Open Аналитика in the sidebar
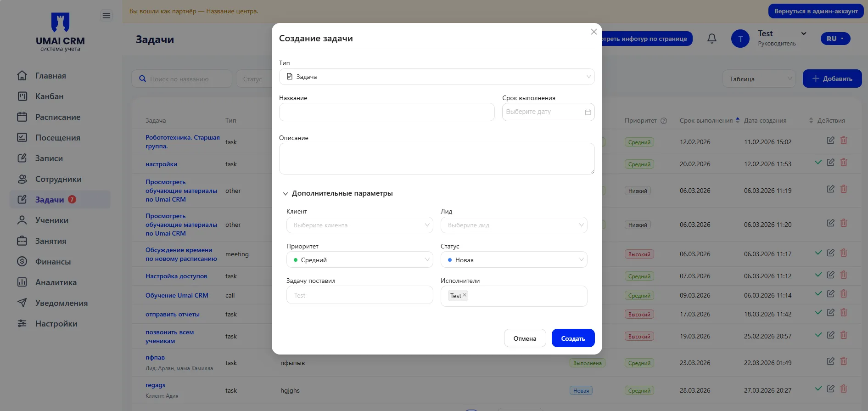This screenshot has height=411, width=868. tap(60, 282)
